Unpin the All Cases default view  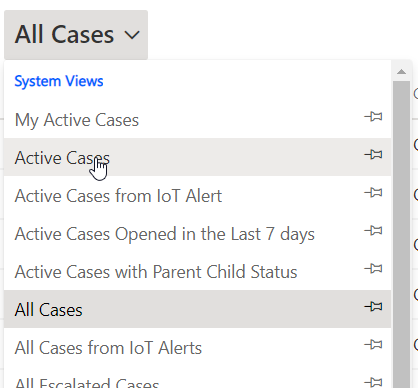373,306
